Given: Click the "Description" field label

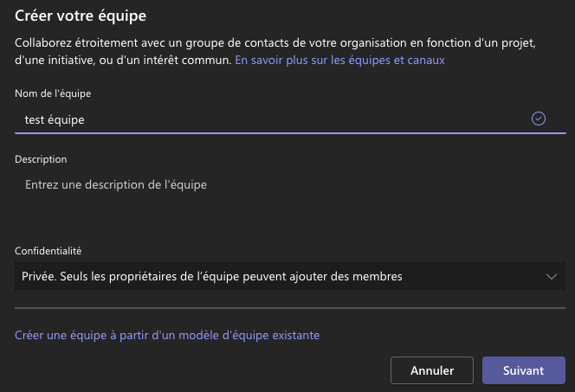Looking at the screenshot, I should [x=41, y=159].
